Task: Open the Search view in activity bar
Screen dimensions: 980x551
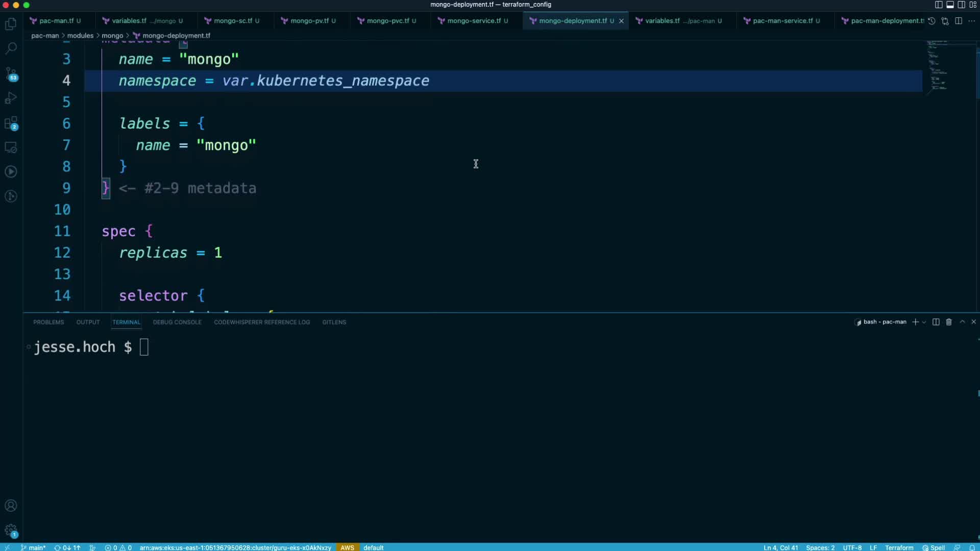Action: click(x=11, y=48)
